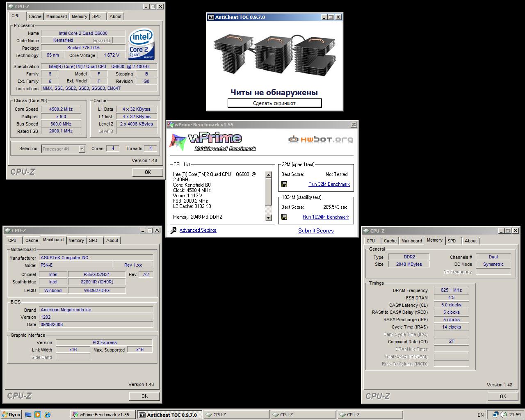Image resolution: width=525 pixels, height=420 pixels.
Task: Click the Best Score 285.543 sec text
Action: (x=335, y=207)
